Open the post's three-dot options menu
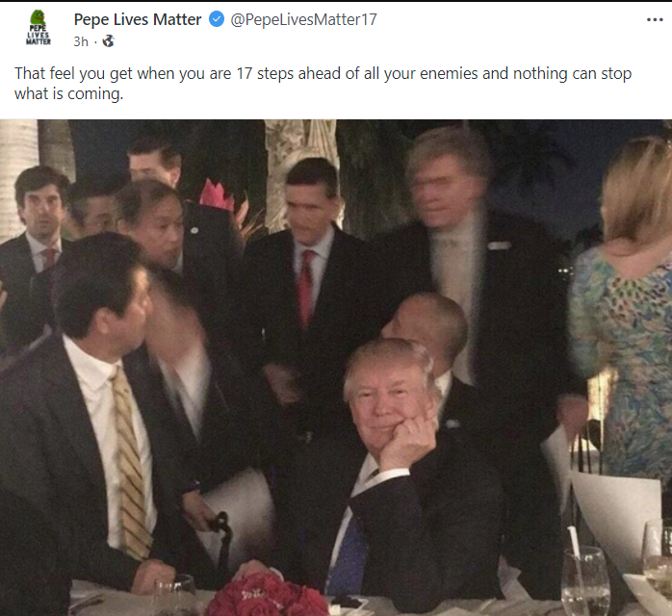 point(655,19)
